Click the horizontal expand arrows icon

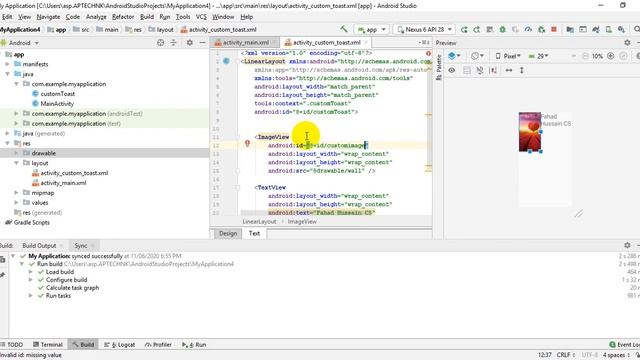(509, 70)
